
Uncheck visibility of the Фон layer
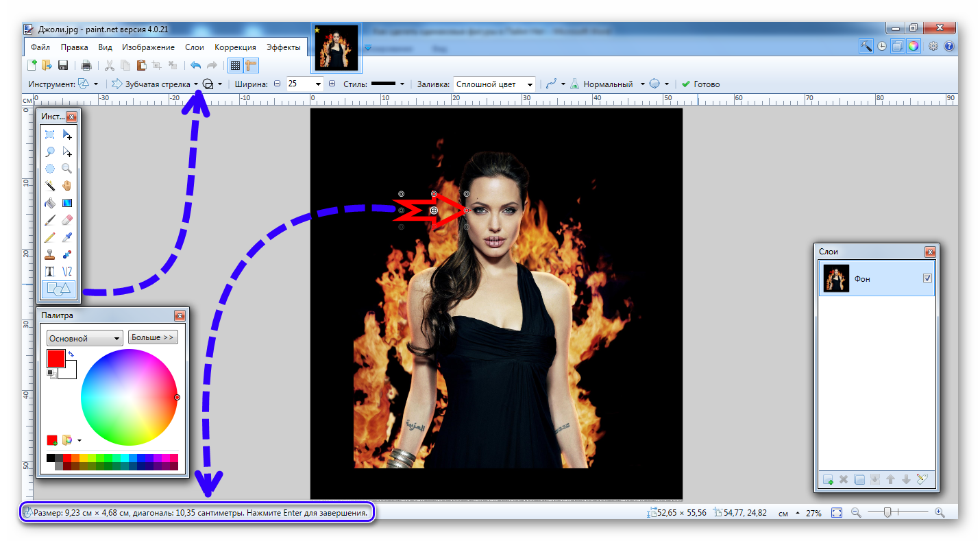[x=927, y=278]
